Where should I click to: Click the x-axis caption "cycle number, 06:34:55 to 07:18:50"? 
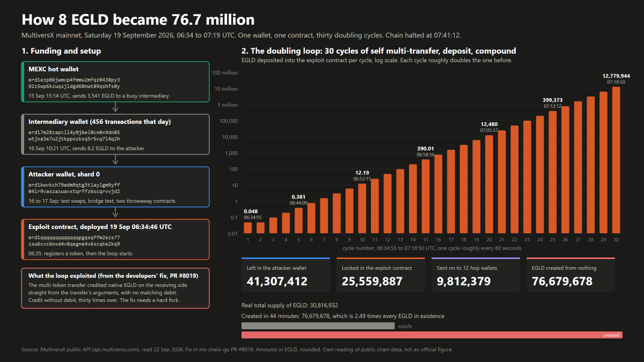[432, 248]
